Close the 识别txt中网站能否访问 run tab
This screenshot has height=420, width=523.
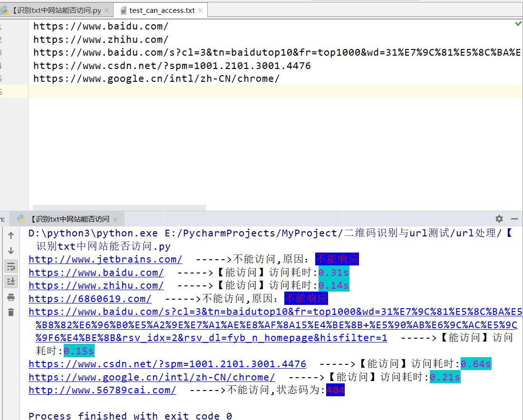click(115, 219)
